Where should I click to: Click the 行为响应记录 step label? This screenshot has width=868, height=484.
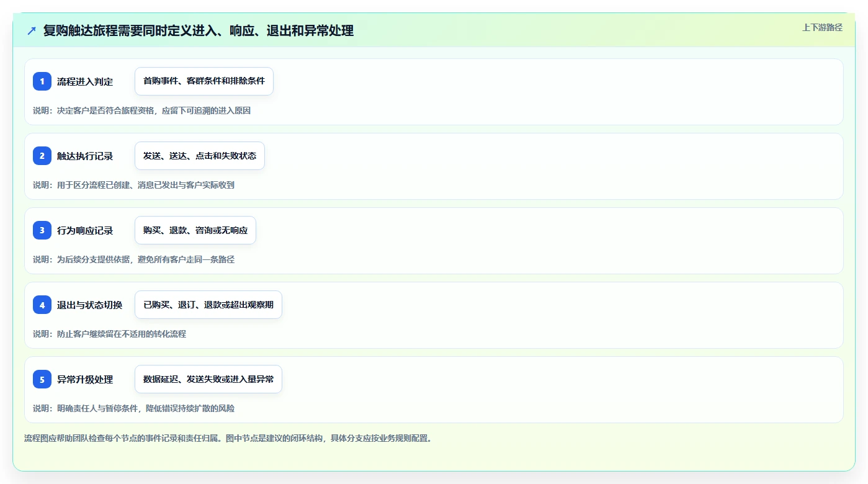tap(85, 230)
